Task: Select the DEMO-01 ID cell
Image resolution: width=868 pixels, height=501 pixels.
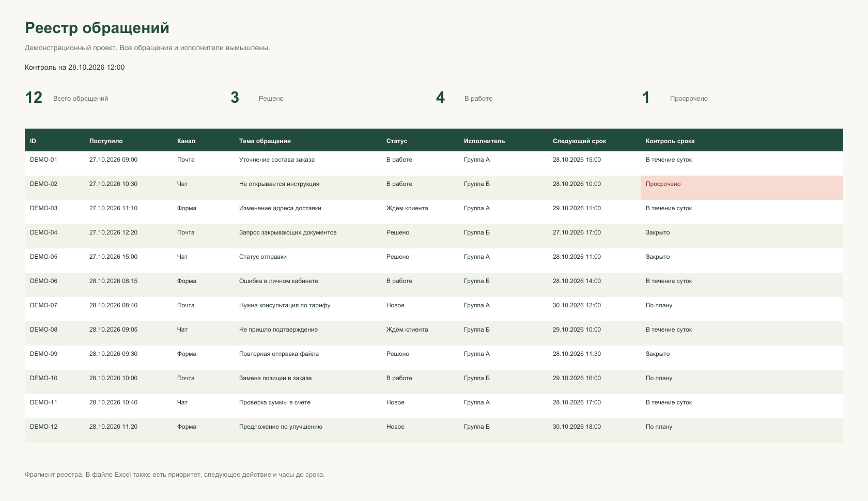Action: click(43, 160)
